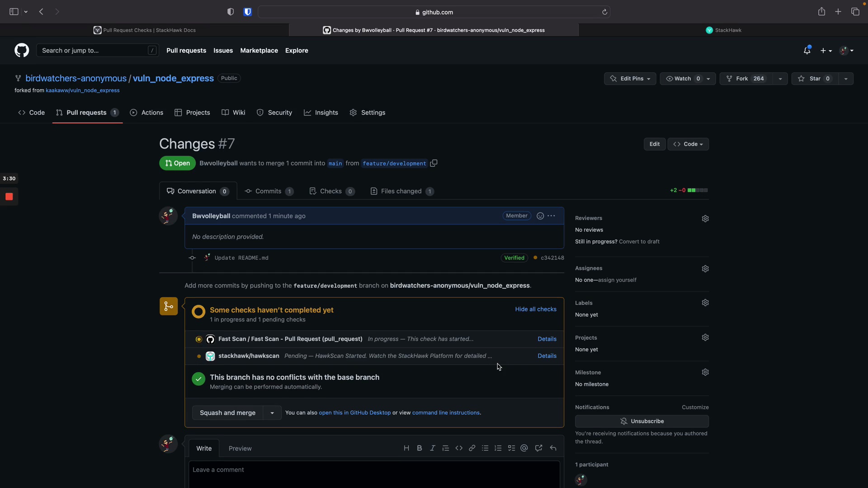Image resolution: width=868 pixels, height=488 pixels.
Task: Switch to the Preview tab
Action: tap(240, 448)
